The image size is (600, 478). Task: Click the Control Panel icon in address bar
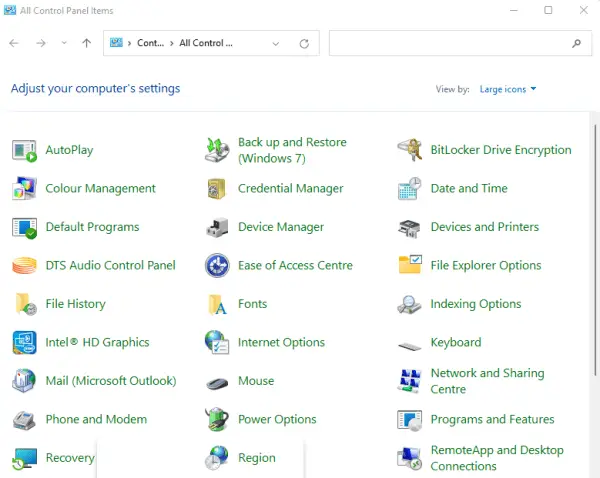tap(116, 43)
